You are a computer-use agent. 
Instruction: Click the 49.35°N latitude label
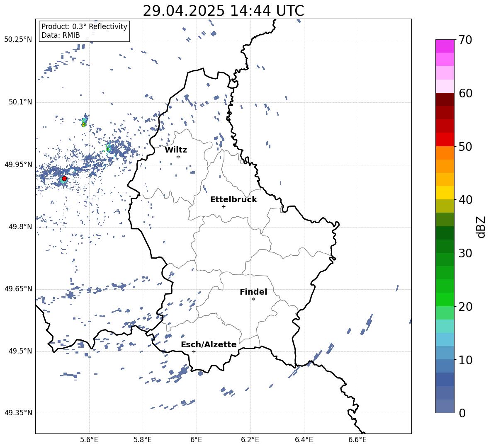(18, 413)
